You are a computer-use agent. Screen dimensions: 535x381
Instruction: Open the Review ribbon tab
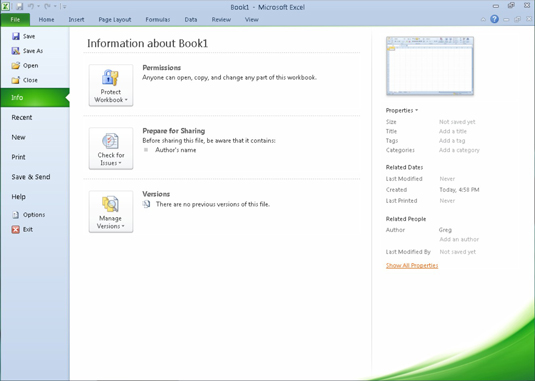[221, 19]
